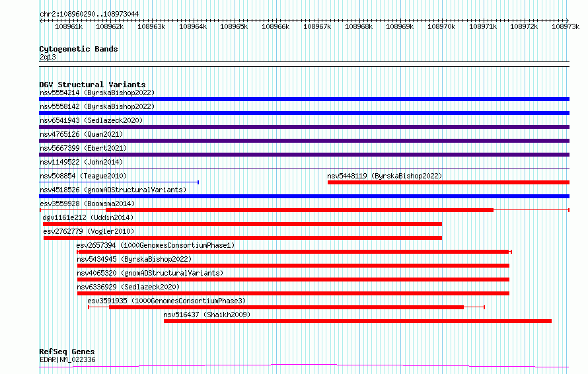Click the EDAR|NM_022336 gene label
This screenshot has width=588, height=374.
coord(67,359)
